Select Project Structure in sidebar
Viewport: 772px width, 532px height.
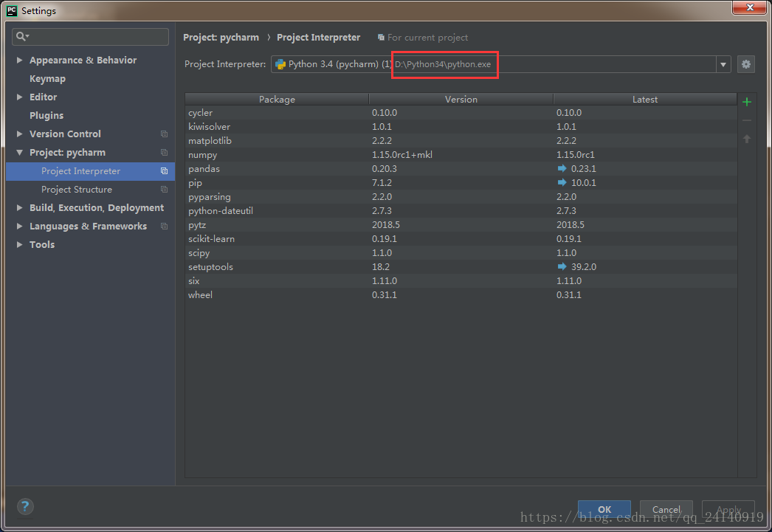click(x=91, y=190)
